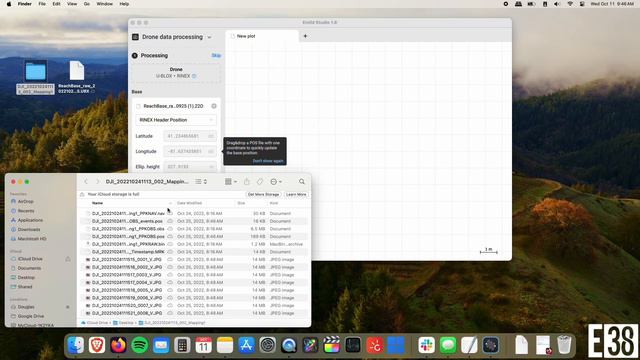Select Google Drive in Finder sidebar
This screenshot has width=640, height=360.
[x=31, y=316]
